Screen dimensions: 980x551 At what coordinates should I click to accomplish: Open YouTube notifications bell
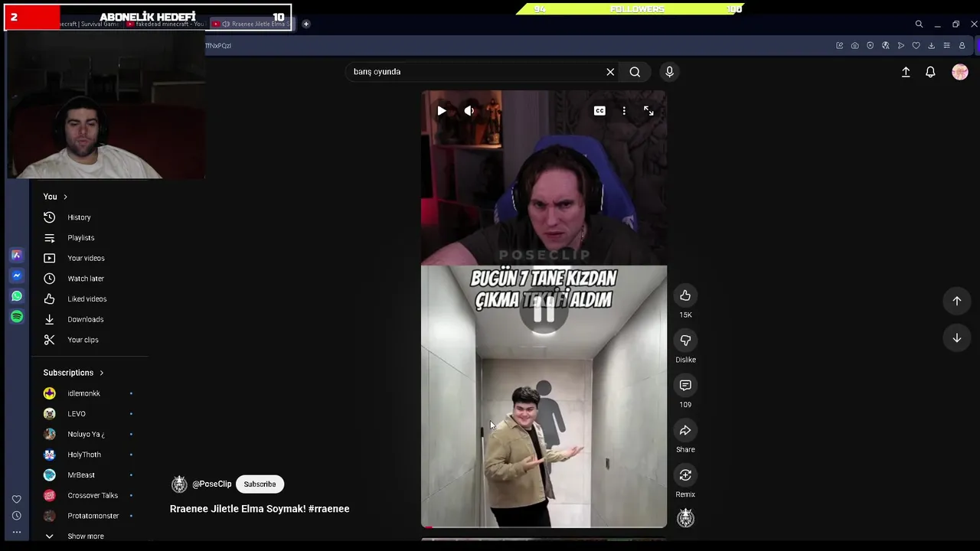(x=930, y=72)
